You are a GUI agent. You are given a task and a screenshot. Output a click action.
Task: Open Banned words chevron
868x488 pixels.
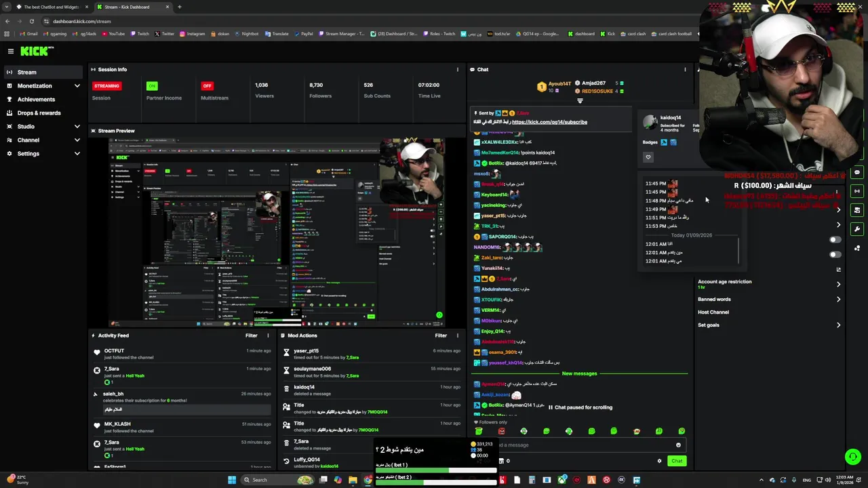[x=839, y=300]
